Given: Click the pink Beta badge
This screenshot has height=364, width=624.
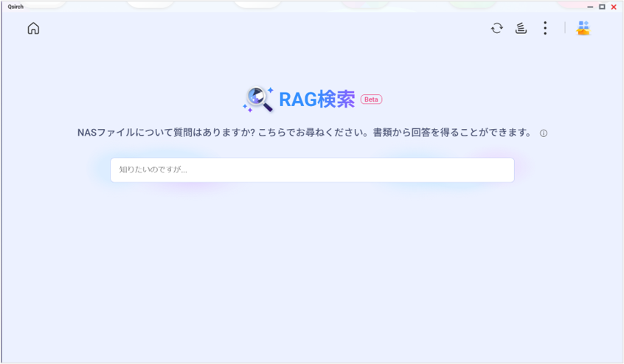Looking at the screenshot, I should click(x=371, y=99).
